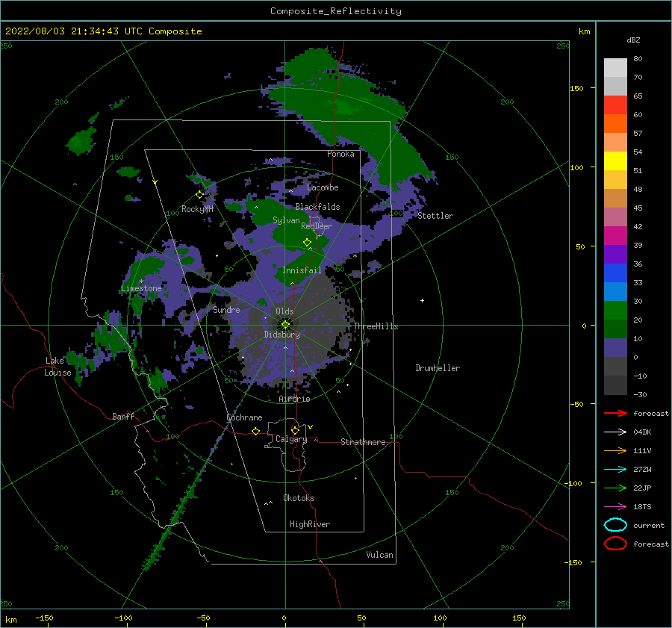Screen dimensions: 672x628
Task: Click the green 22JP arrow icon
Action: pyautogui.click(x=615, y=488)
